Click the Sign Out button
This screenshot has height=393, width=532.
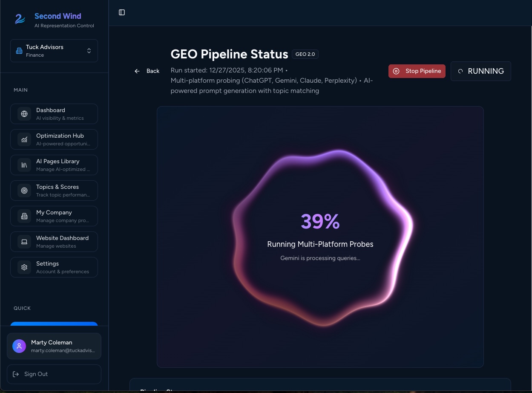pos(54,374)
